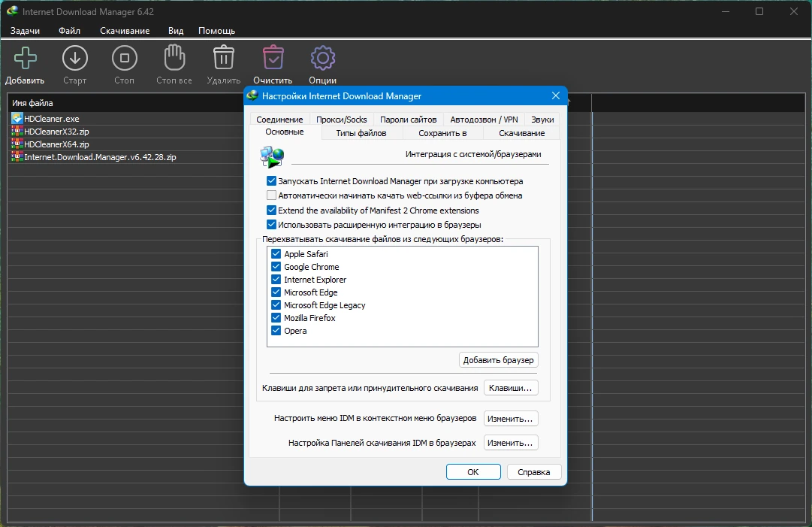This screenshot has width=812, height=527.
Task: Click the Добавить (add download) toolbar icon
Action: click(x=25, y=58)
